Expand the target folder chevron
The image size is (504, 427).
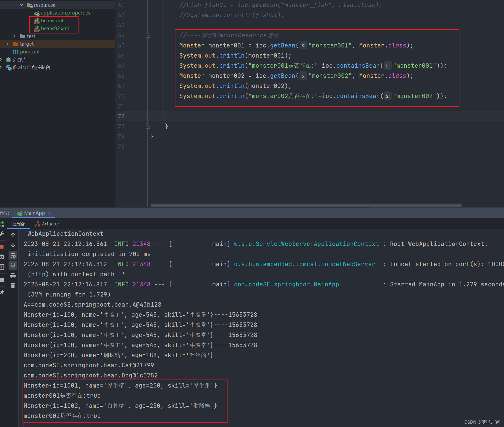click(x=8, y=44)
